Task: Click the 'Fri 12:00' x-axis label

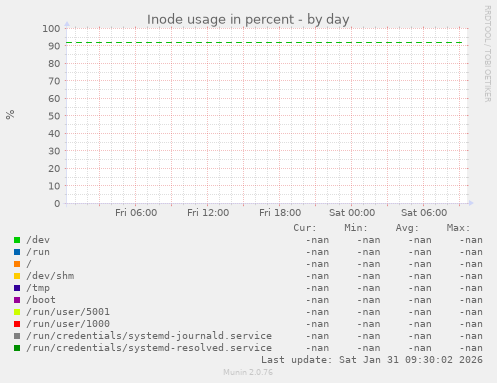Action: [x=208, y=213]
